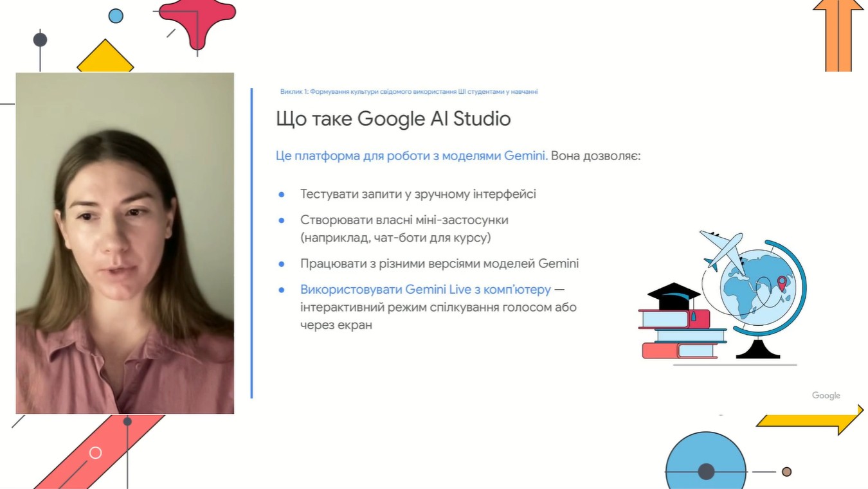
Task: Click the 'Тестувати запити у зручному інтерфейсі' bullet
Action: click(x=418, y=194)
